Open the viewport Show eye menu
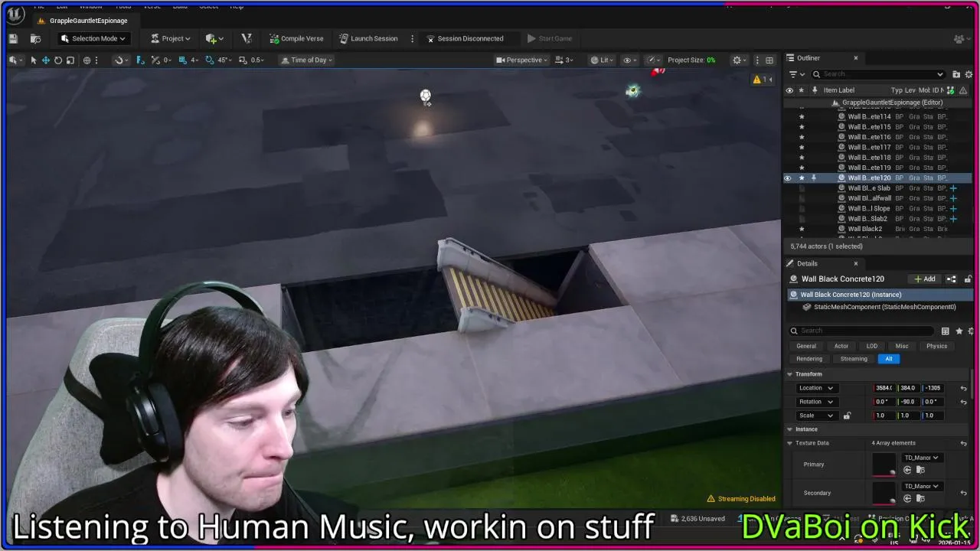Viewport: 980px width, 551px height. [629, 60]
